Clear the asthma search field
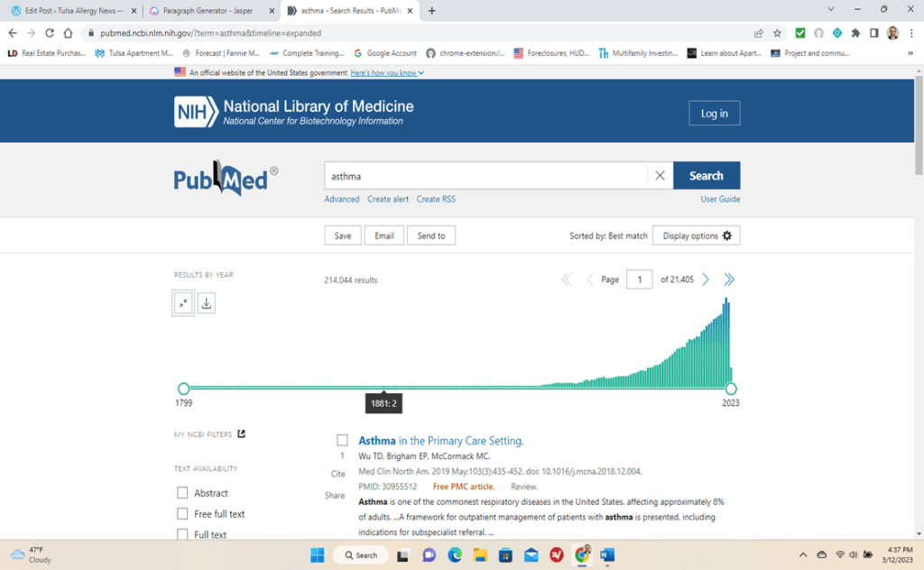Screen dimensions: 924x570 660,176
